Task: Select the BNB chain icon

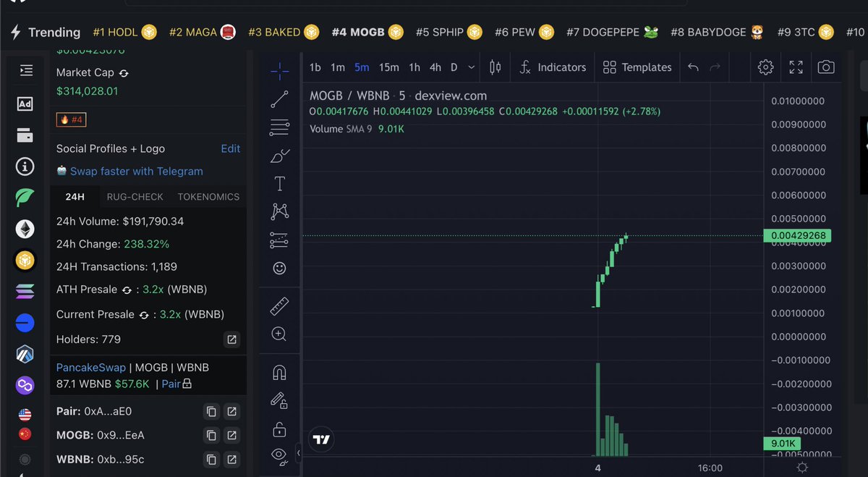Action: (x=25, y=260)
